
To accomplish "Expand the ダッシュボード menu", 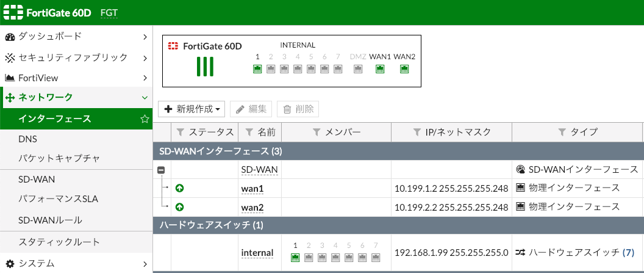I will (x=145, y=37).
